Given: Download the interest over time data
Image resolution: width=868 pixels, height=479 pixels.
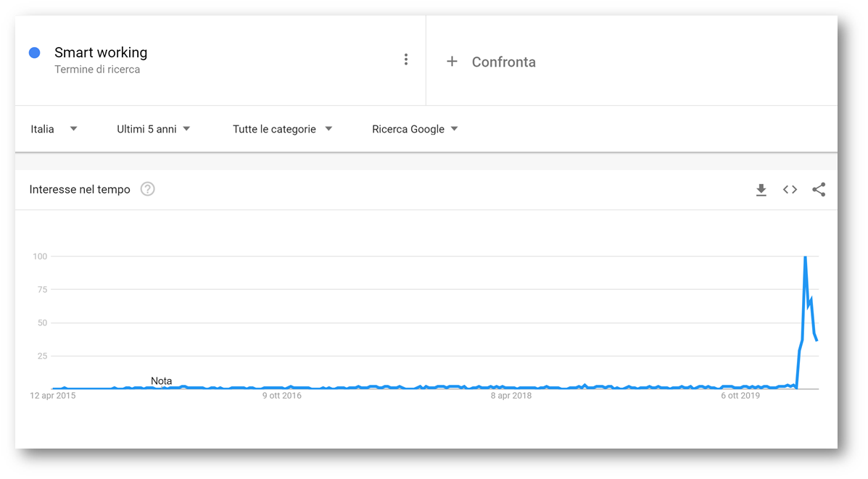Looking at the screenshot, I should (761, 190).
